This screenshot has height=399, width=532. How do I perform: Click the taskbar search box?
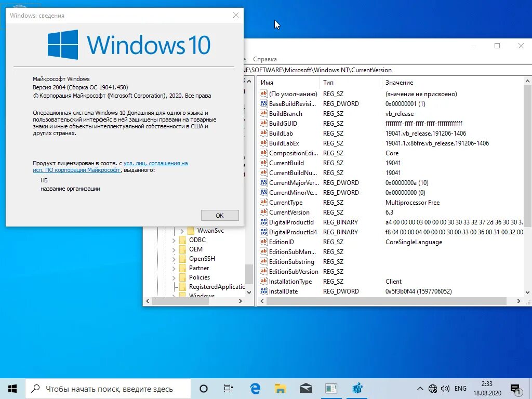tap(109, 389)
